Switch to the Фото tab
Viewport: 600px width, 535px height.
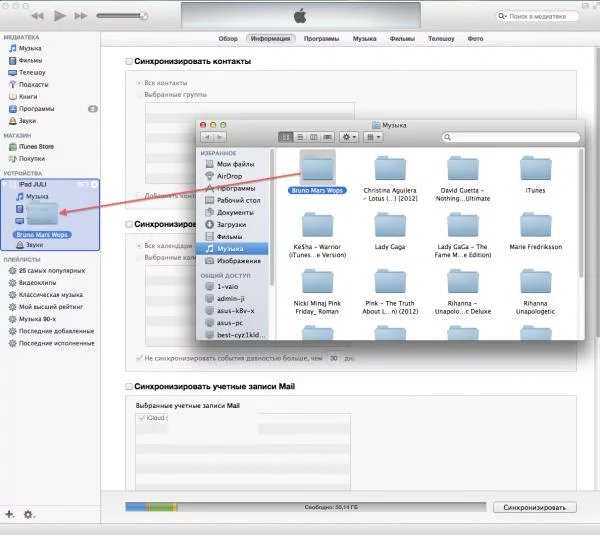pos(475,39)
